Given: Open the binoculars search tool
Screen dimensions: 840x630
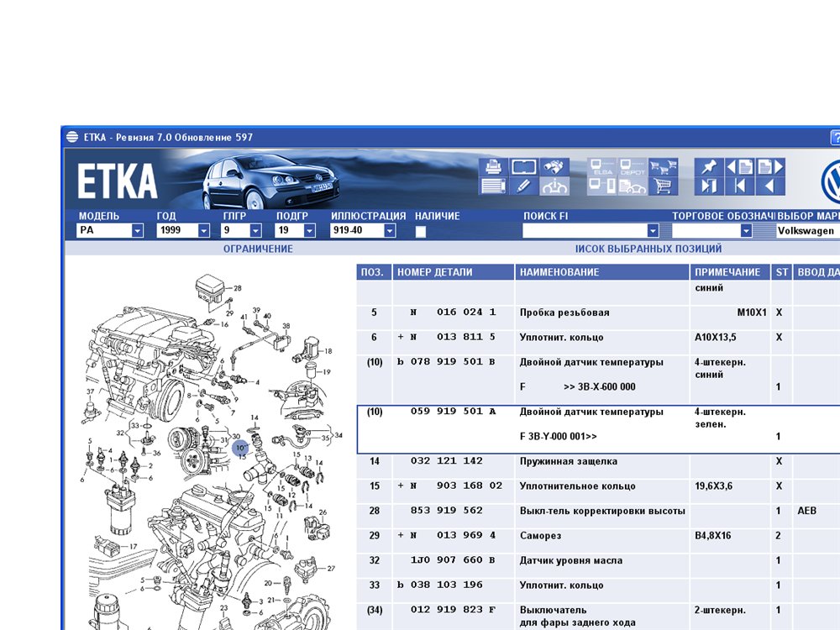Looking at the screenshot, I should (554, 167).
